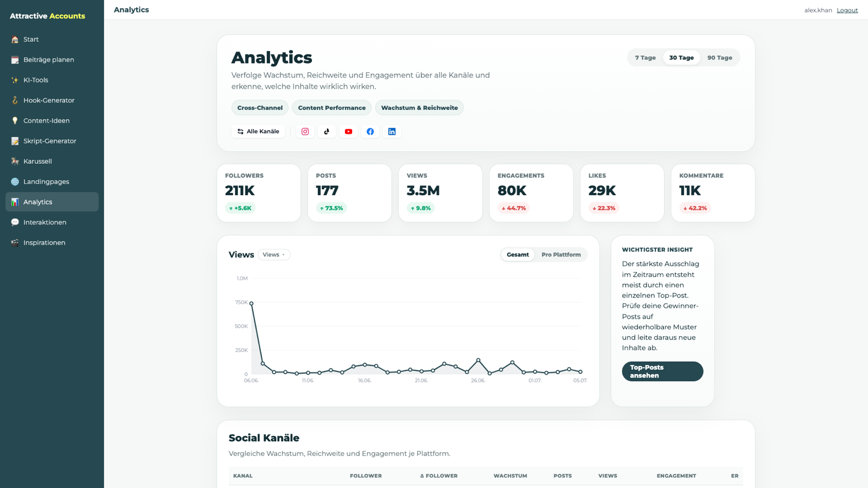Click the 9.8% views change badge

(421, 208)
